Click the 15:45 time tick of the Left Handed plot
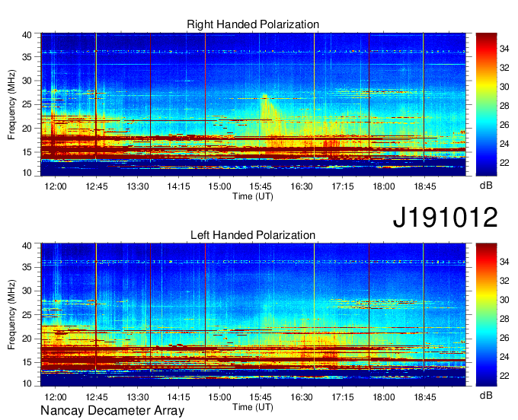The image size is (518, 420). [261, 397]
